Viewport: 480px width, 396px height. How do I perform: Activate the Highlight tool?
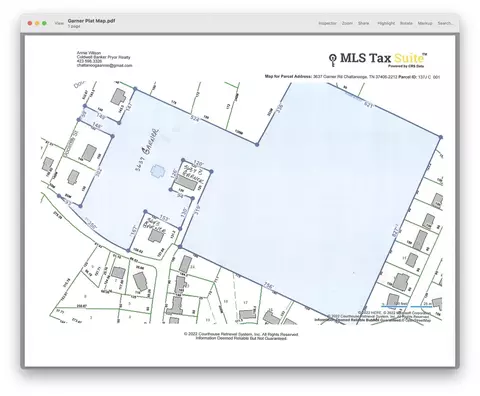[x=386, y=23]
